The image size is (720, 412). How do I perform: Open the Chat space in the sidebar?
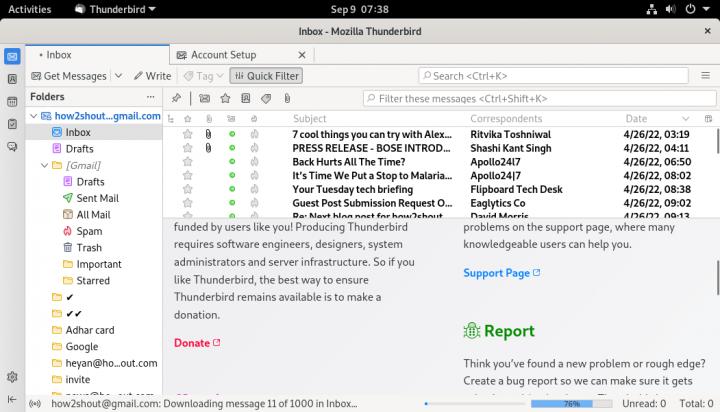[11, 146]
